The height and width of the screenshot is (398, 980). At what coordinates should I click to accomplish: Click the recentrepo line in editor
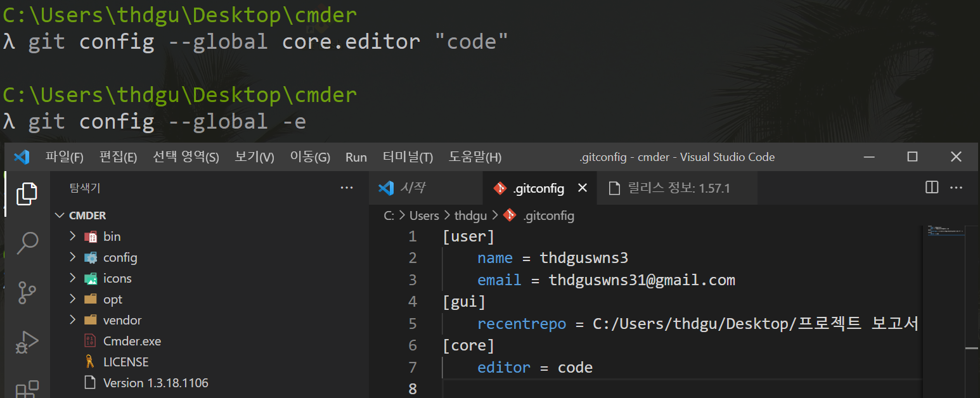tap(698, 324)
